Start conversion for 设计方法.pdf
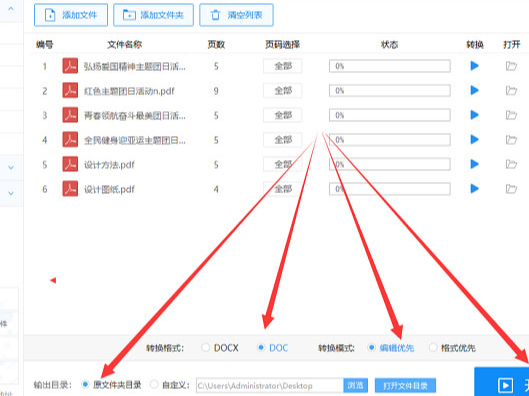 474,164
